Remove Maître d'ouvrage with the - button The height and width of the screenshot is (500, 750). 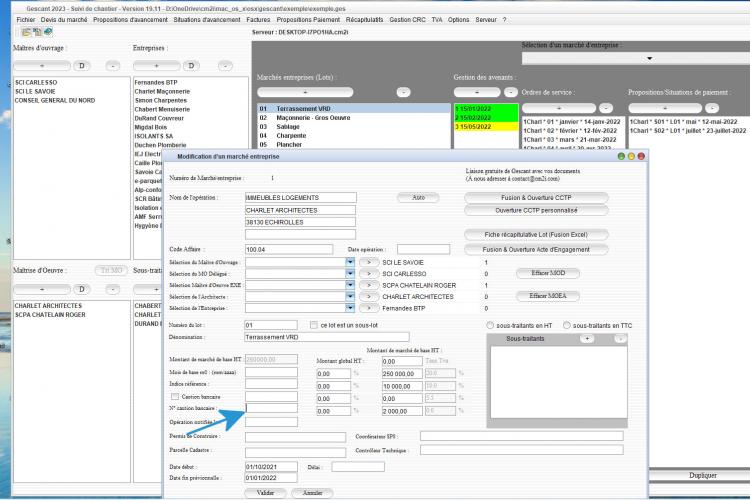(x=113, y=66)
